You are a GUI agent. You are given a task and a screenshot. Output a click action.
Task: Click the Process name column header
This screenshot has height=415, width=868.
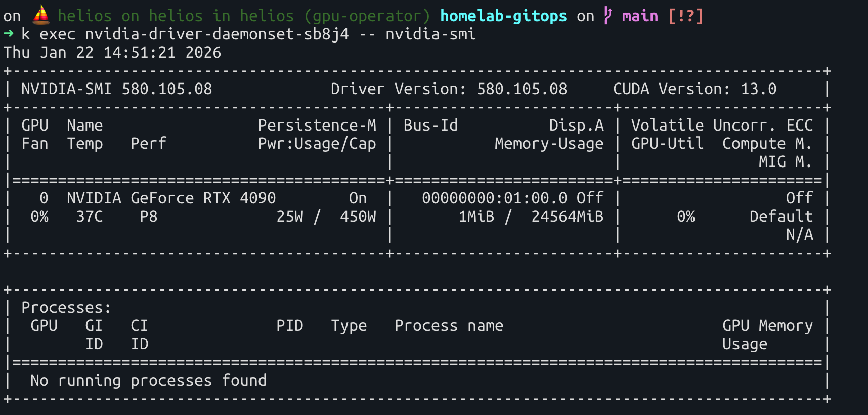[449, 325]
